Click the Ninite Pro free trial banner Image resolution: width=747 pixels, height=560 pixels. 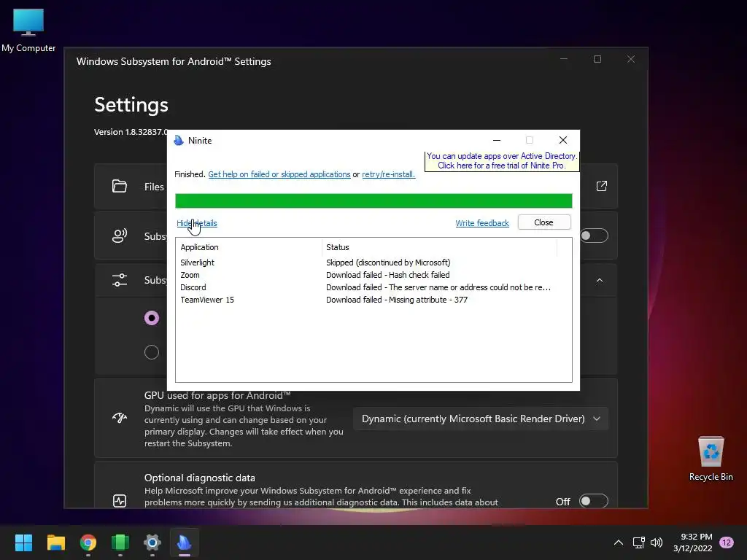click(502, 161)
